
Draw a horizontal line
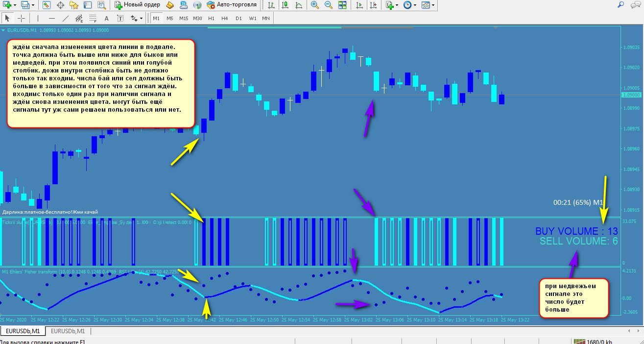51,18
